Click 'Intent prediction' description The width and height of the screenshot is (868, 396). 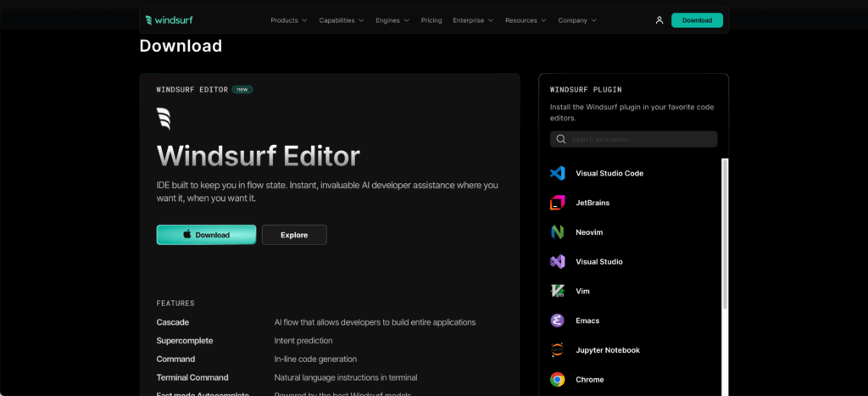tap(303, 341)
